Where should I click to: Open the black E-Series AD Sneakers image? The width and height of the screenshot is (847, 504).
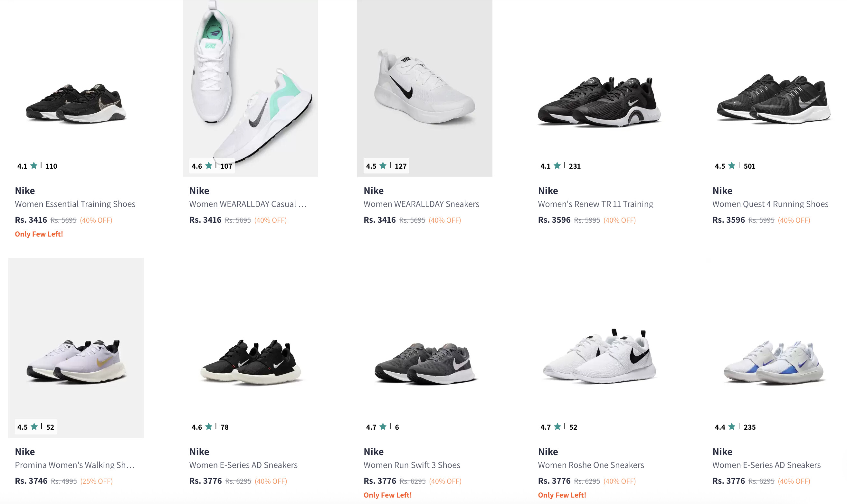(251, 362)
